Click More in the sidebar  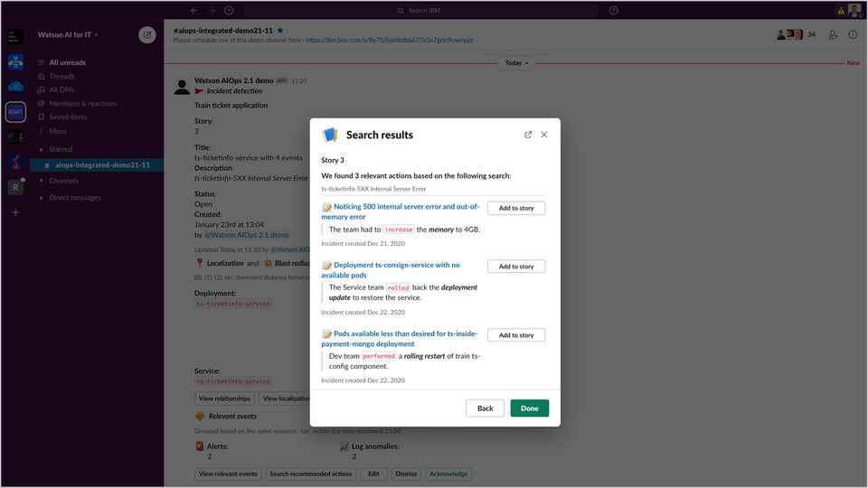58,131
